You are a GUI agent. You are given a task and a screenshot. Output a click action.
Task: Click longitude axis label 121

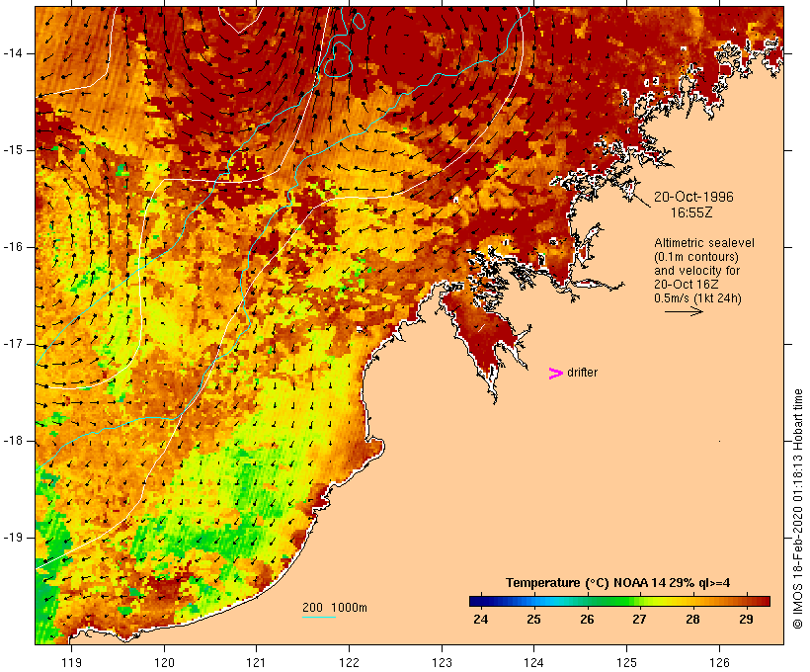[256, 662]
